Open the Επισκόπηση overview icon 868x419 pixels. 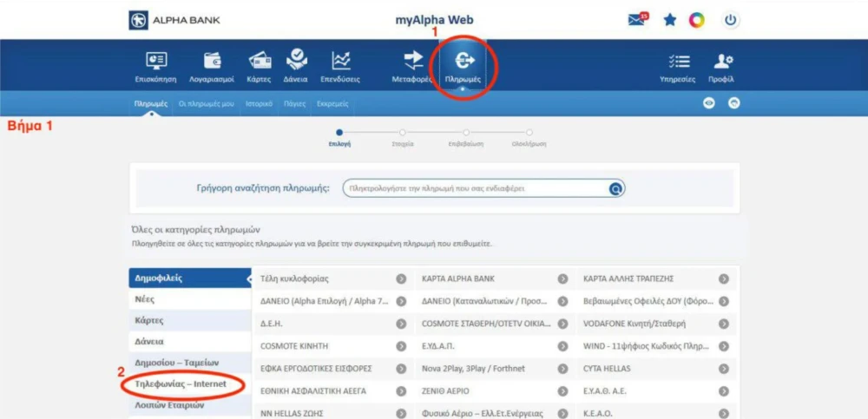coord(155,60)
